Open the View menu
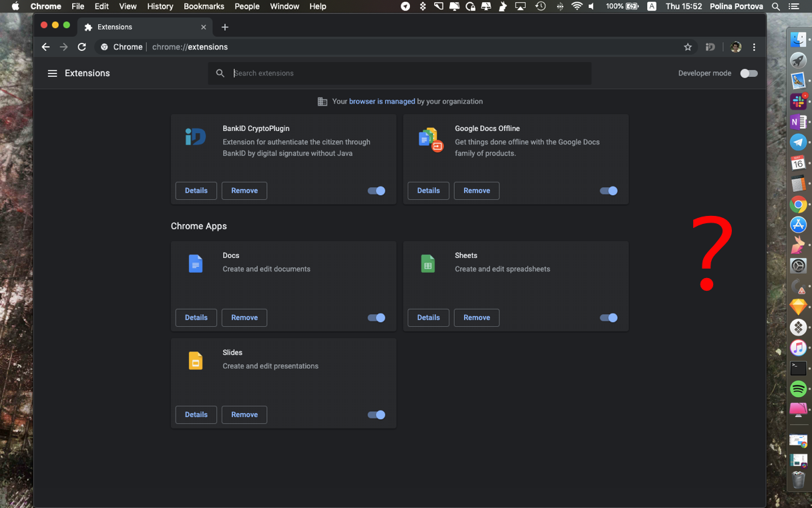 [x=128, y=7]
